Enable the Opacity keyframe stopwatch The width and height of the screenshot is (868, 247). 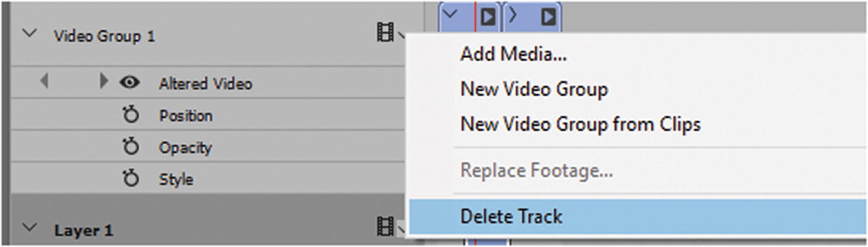pyautogui.click(x=131, y=148)
